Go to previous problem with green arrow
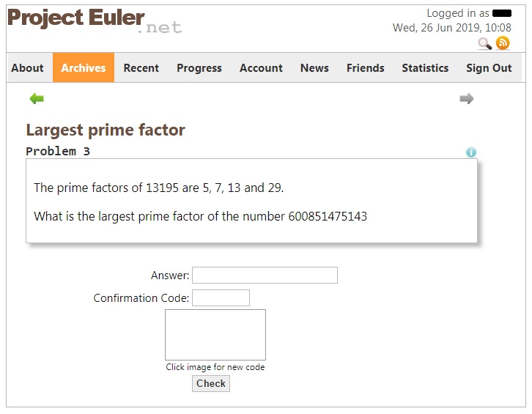 coord(37,99)
